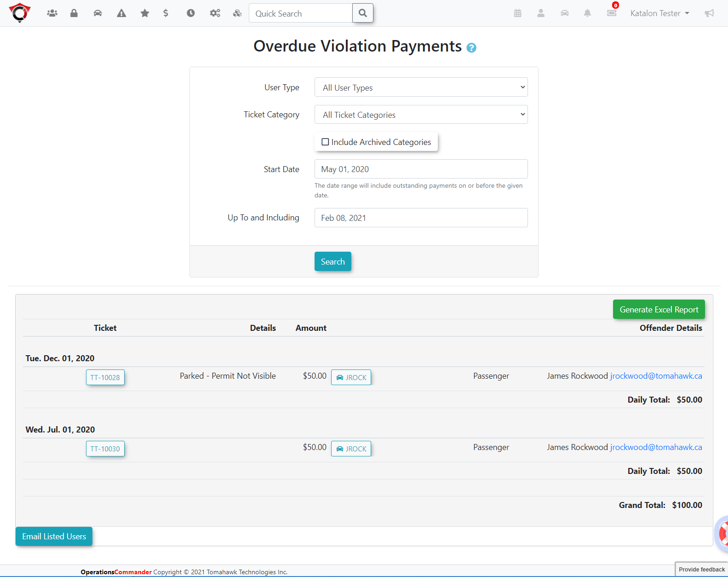Toggle Include Archived Categories checkbox

pyautogui.click(x=325, y=142)
